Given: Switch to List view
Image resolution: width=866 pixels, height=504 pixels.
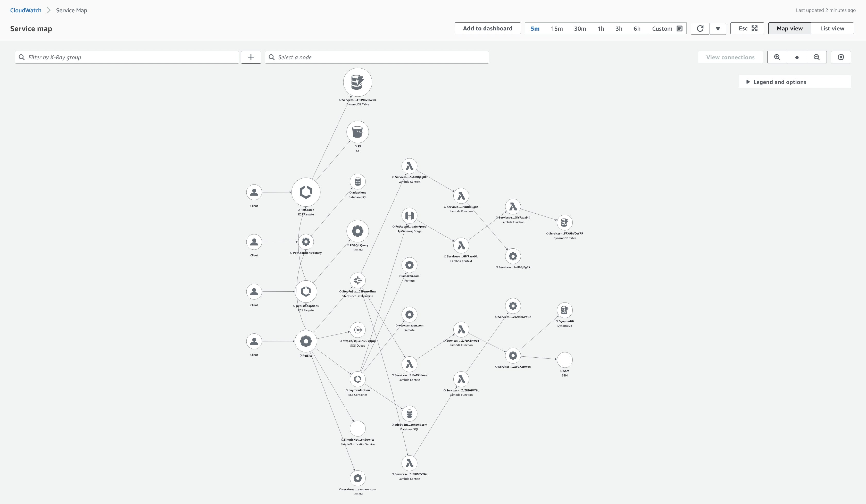Looking at the screenshot, I should pos(832,28).
